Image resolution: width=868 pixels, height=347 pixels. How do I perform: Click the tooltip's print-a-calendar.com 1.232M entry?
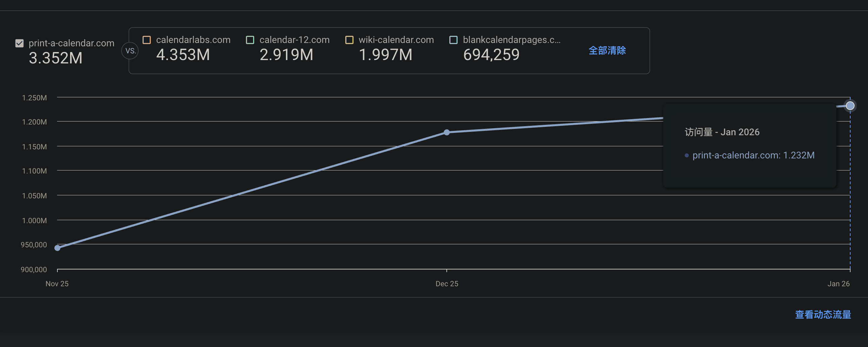753,155
